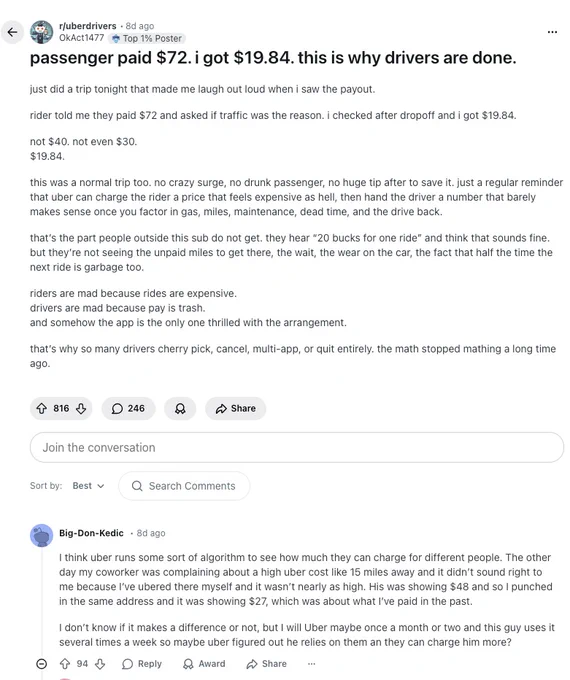
Task: Upvote the post with 816 votes
Action: pos(42,408)
